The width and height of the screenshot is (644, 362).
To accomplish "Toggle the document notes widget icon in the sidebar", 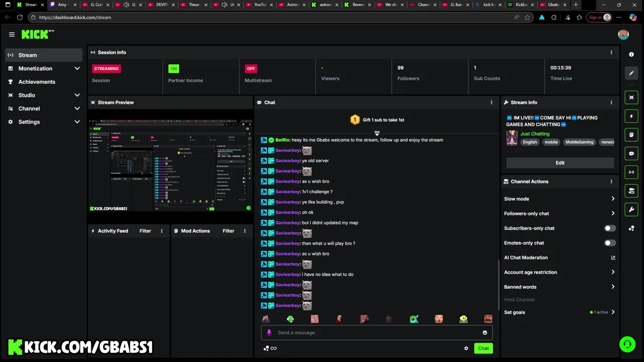I will (x=631, y=135).
